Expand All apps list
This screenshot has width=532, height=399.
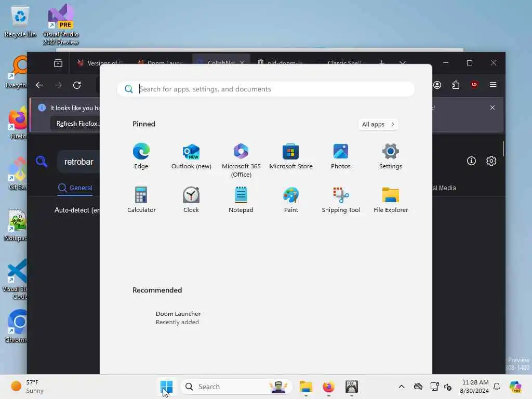(378, 124)
